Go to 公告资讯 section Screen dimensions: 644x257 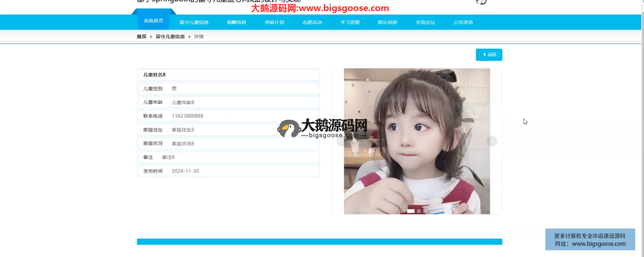[x=463, y=22]
